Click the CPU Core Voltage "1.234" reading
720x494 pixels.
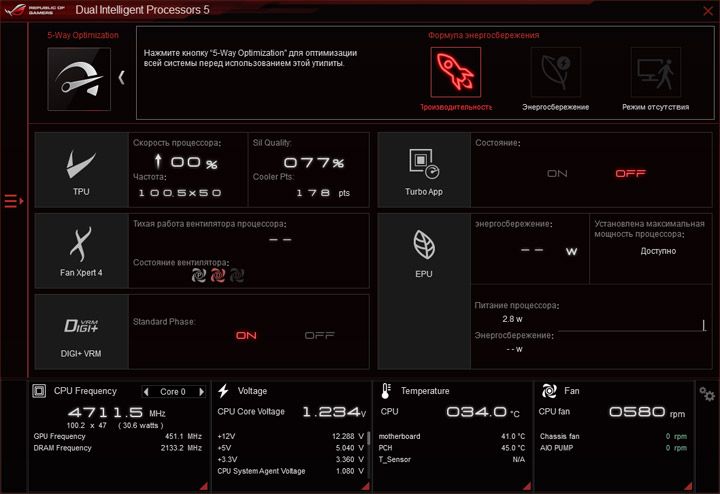click(x=331, y=412)
